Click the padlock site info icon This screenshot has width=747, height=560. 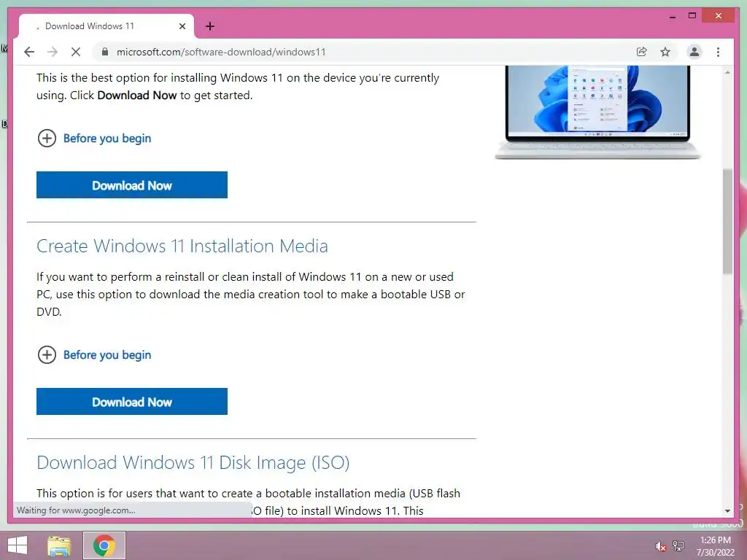click(x=105, y=52)
